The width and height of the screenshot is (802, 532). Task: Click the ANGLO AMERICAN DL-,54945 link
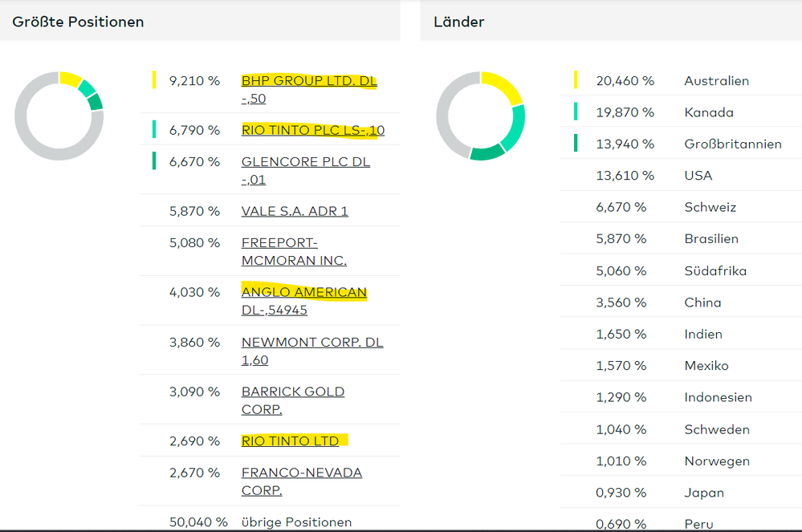click(303, 293)
